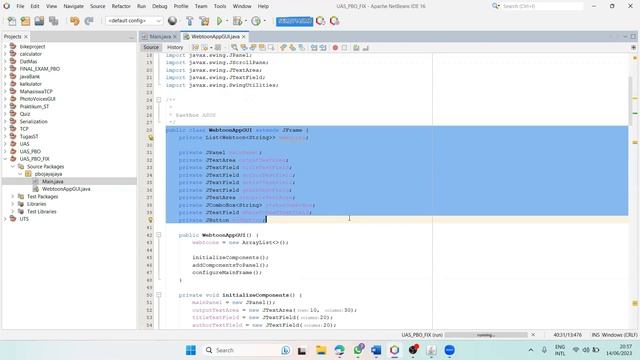
Task: Open the Profile Project dropdown arrow
Action: [264, 21]
